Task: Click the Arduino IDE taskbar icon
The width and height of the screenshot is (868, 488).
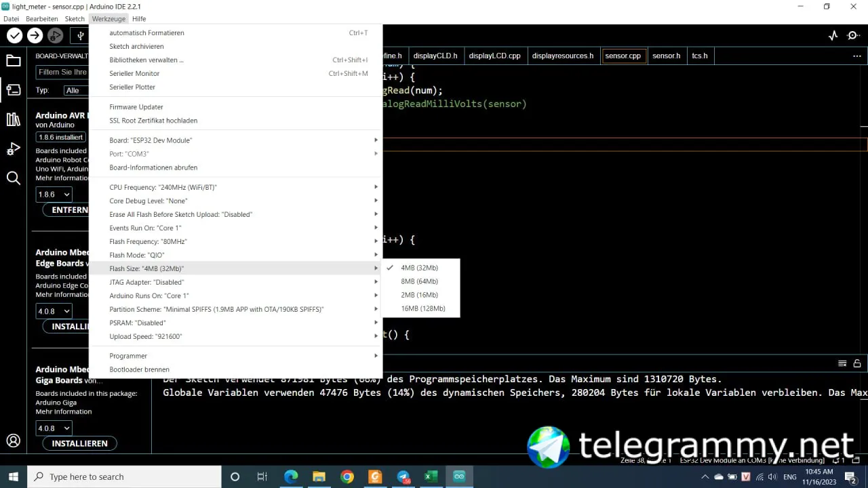Action: (459, 476)
